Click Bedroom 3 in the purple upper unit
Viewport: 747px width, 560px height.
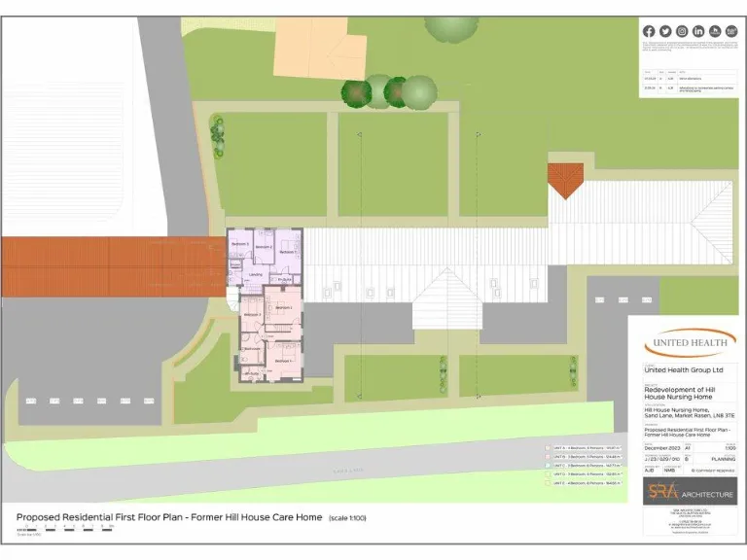click(240, 242)
